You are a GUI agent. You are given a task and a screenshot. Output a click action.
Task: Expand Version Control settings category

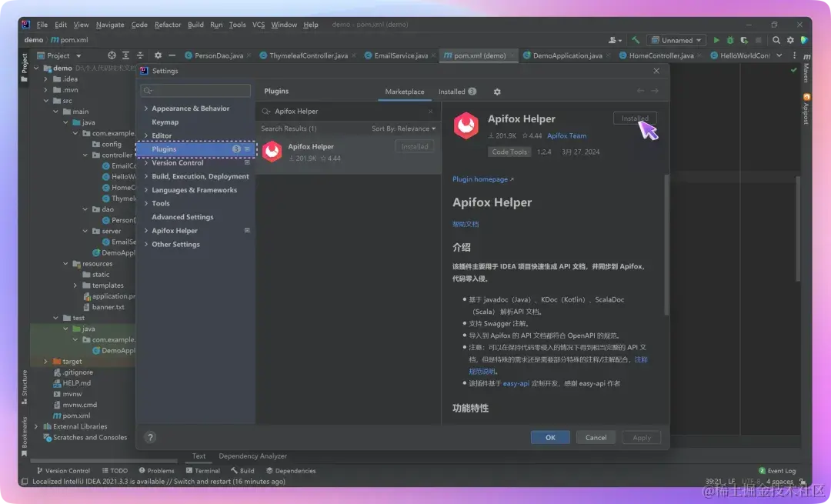146,162
